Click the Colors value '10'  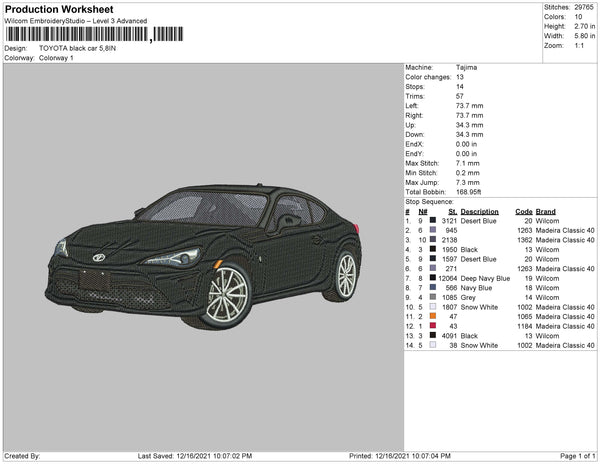coord(578,17)
